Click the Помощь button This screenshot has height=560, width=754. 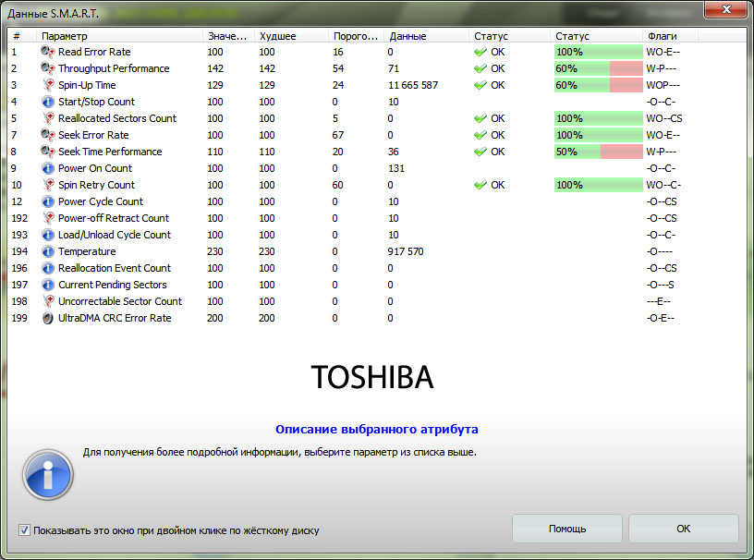click(567, 529)
